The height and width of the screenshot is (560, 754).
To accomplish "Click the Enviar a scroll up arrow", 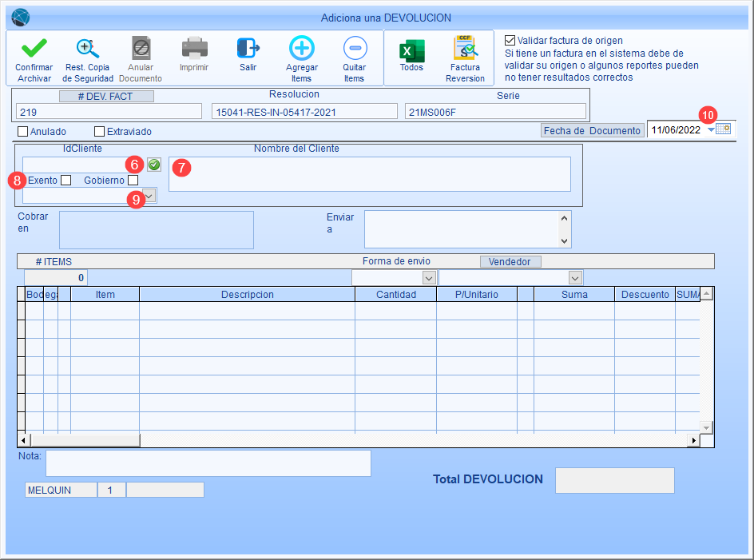I will [x=565, y=218].
